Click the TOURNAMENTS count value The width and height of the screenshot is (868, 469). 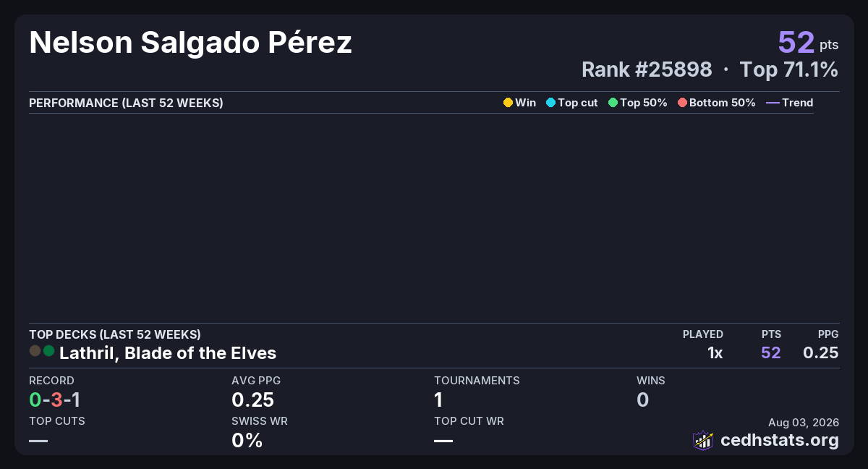438,400
